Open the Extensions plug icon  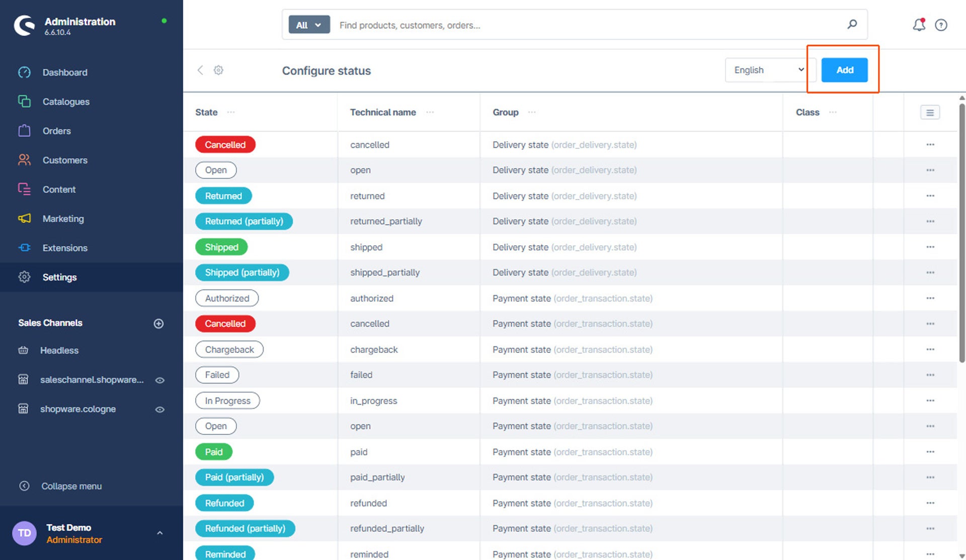pyautogui.click(x=24, y=247)
